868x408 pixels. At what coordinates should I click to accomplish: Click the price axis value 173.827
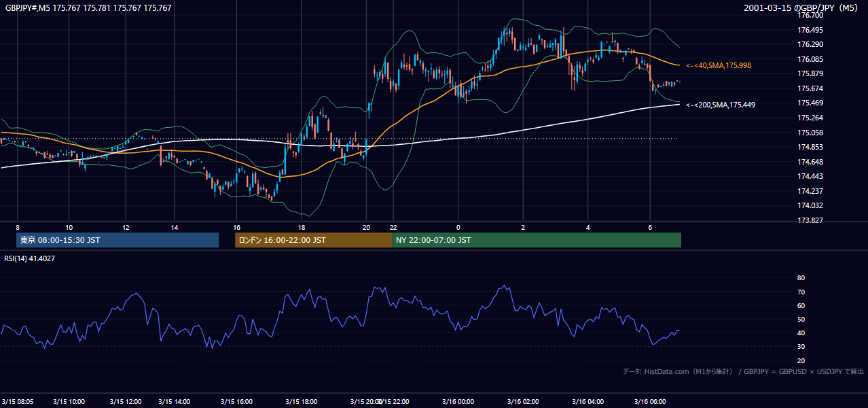click(810, 220)
